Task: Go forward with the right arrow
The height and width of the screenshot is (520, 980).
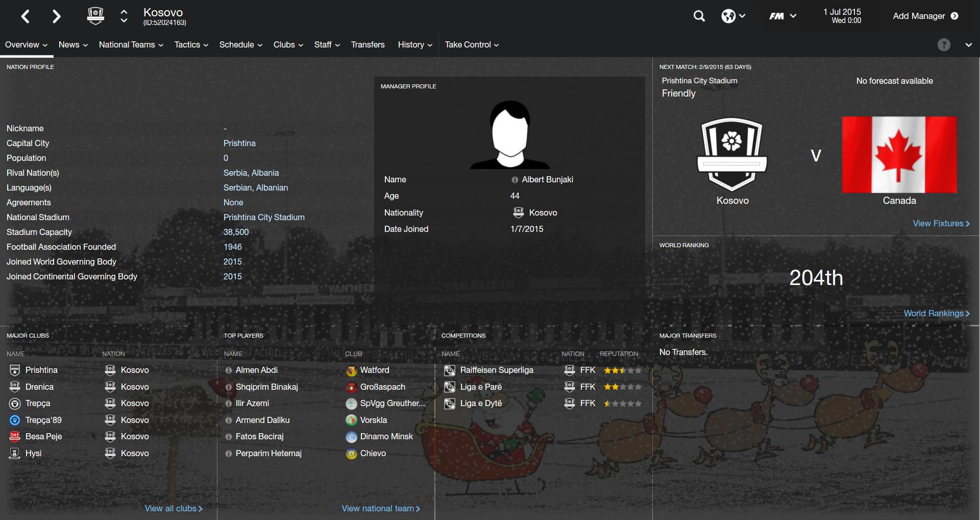Action: coord(56,16)
